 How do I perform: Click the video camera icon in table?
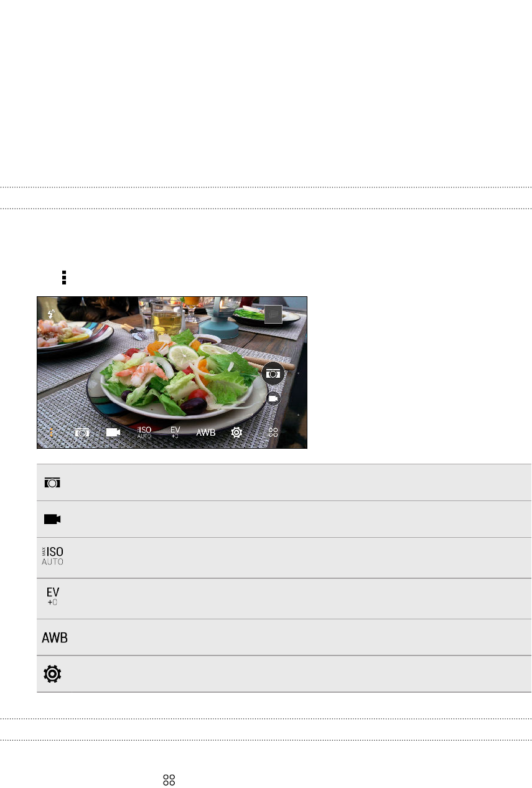pyautogui.click(x=53, y=519)
